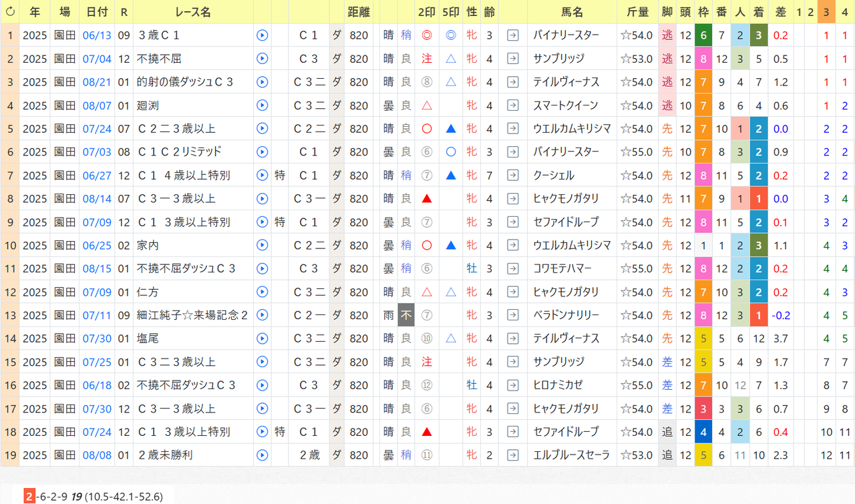This screenshot has width=855, height=504.
Task: Sort table by 距離 column header
Action: pos(359,12)
